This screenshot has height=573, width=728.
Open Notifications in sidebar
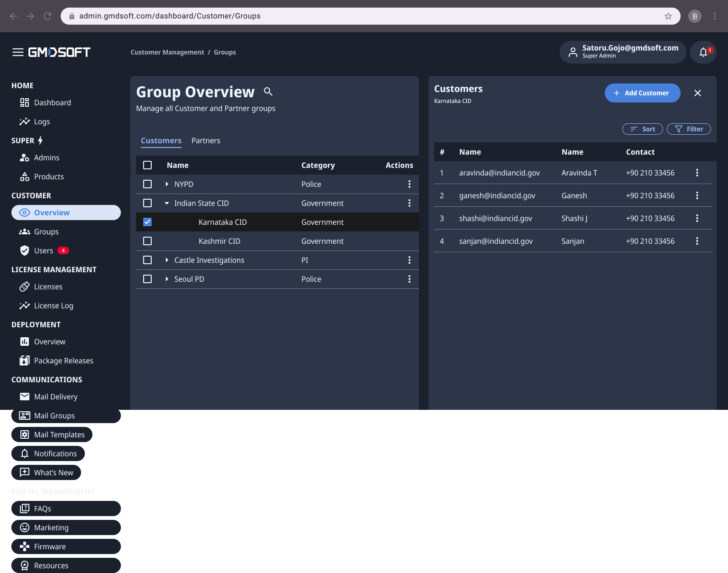pos(48,453)
